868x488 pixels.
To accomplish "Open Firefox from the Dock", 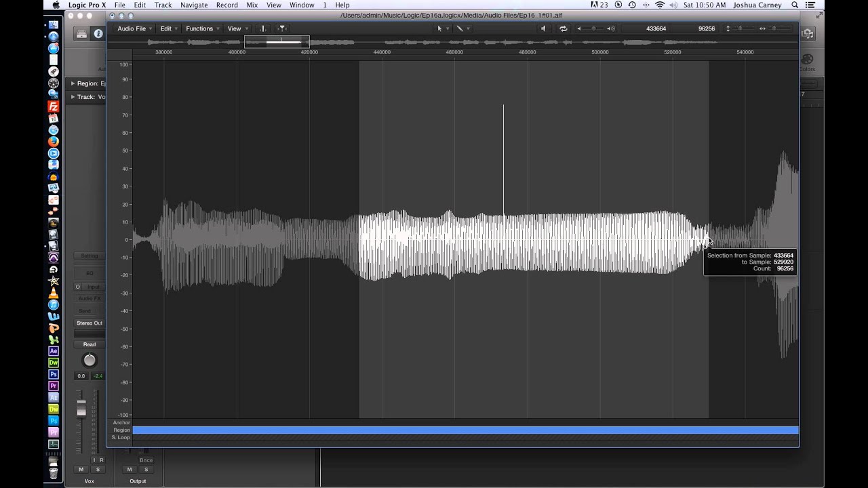I will tap(54, 142).
